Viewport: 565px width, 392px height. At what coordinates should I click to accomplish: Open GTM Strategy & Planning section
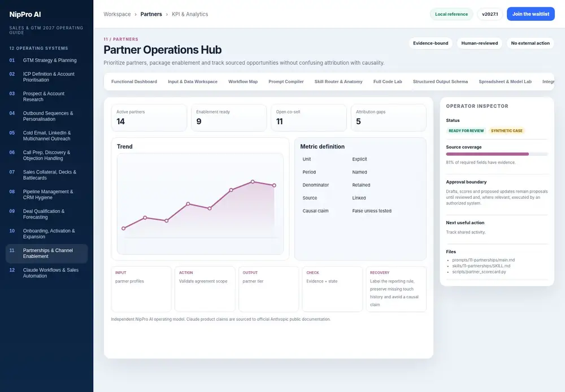(x=46, y=60)
